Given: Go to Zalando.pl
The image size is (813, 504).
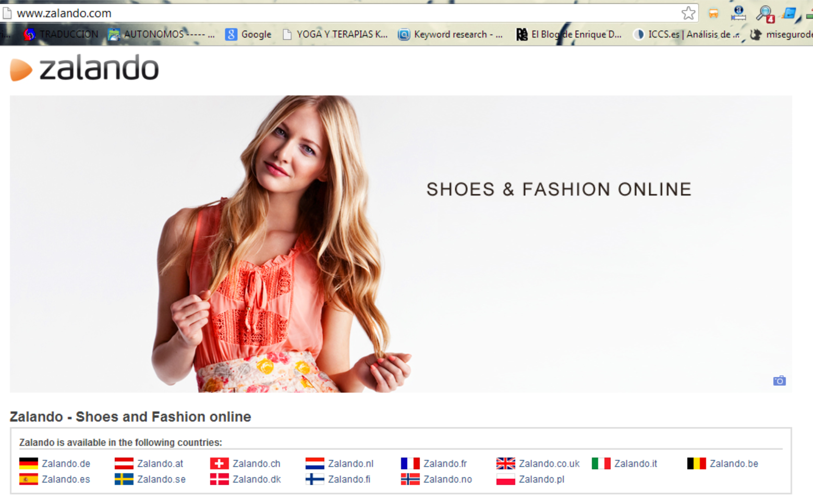Looking at the screenshot, I should pyautogui.click(x=541, y=479).
